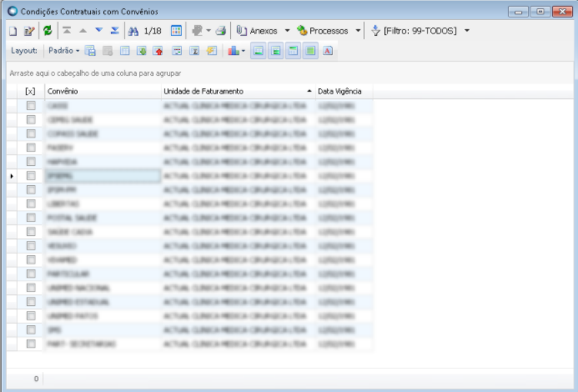
Task: Click the grid icon with green down arrow
Action: [x=142, y=51]
